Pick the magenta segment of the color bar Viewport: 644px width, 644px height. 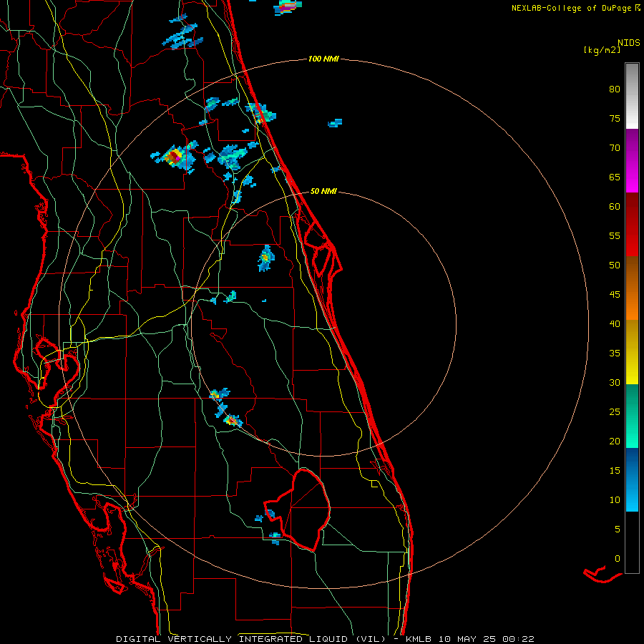[x=632, y=160]
